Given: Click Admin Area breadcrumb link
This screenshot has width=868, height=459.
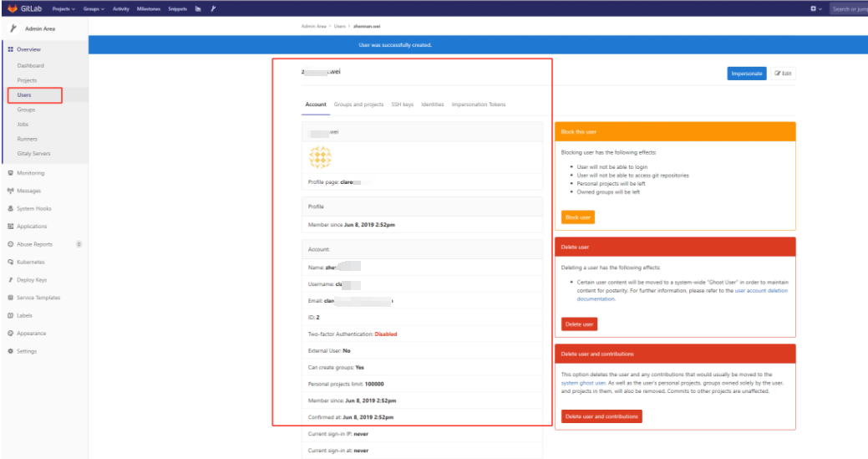Looking at the screenshot, I should coord(313,26).
